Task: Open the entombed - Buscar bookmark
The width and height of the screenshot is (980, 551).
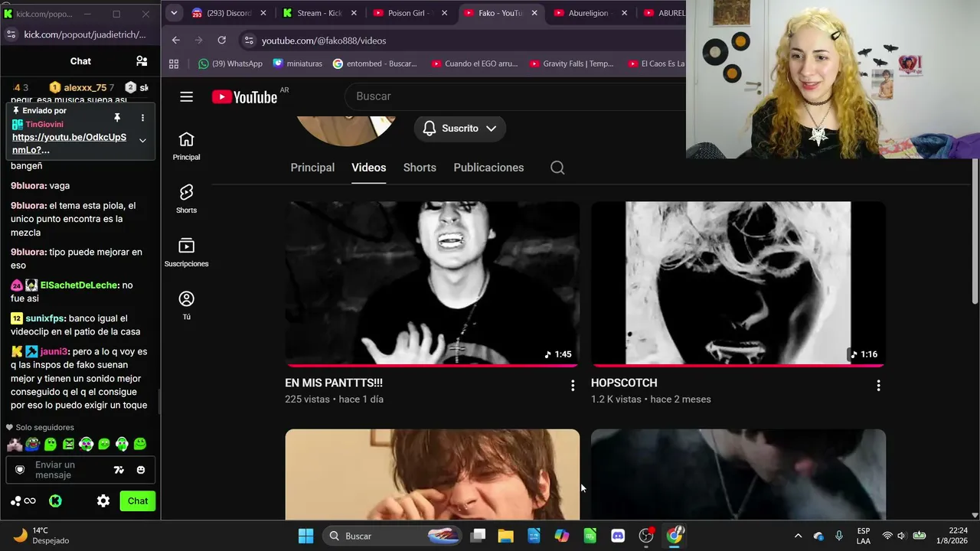Action: 375,64
